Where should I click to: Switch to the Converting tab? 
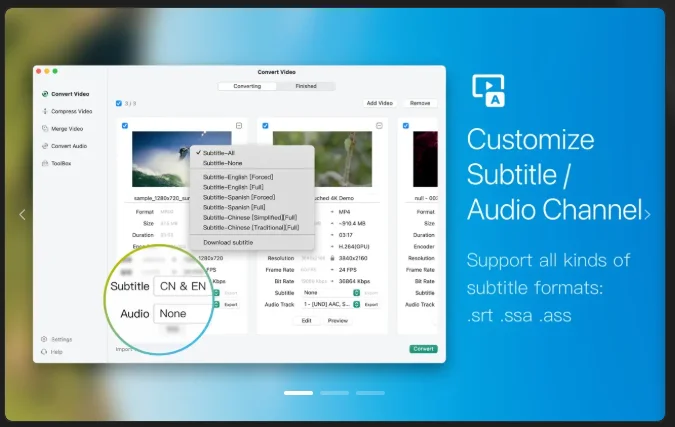point(247,86)
